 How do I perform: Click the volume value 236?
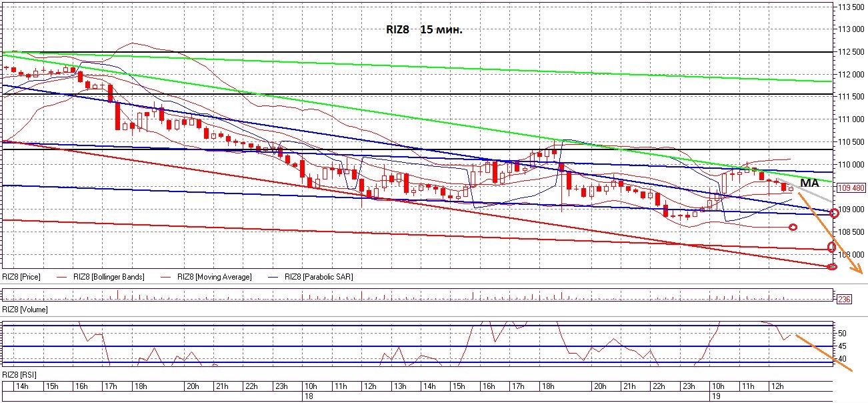[x=845, y=300]
